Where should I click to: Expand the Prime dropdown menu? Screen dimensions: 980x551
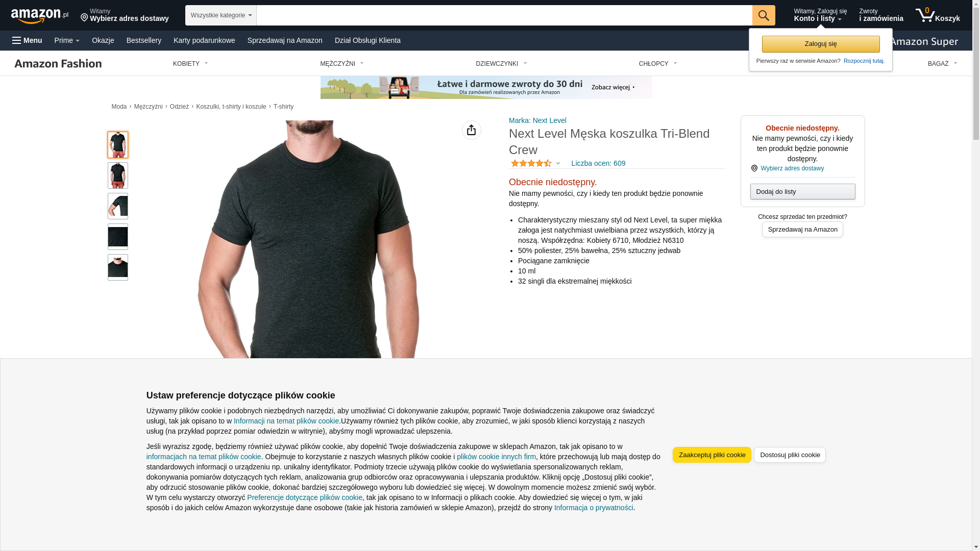click(x=67, y=40)
